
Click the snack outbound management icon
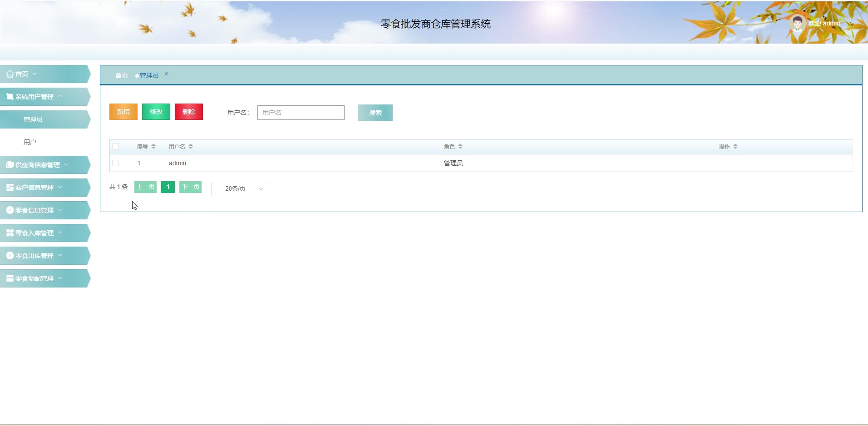(10, 256)
